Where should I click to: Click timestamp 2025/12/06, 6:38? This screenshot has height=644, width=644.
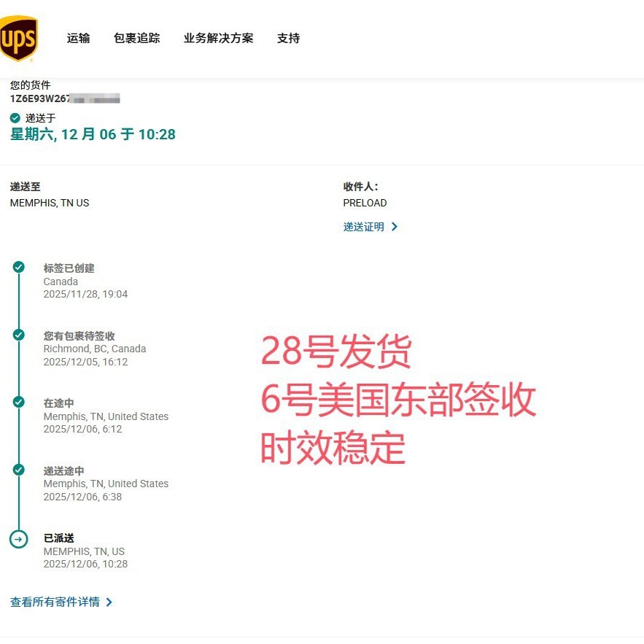click(x=82, y=497)
